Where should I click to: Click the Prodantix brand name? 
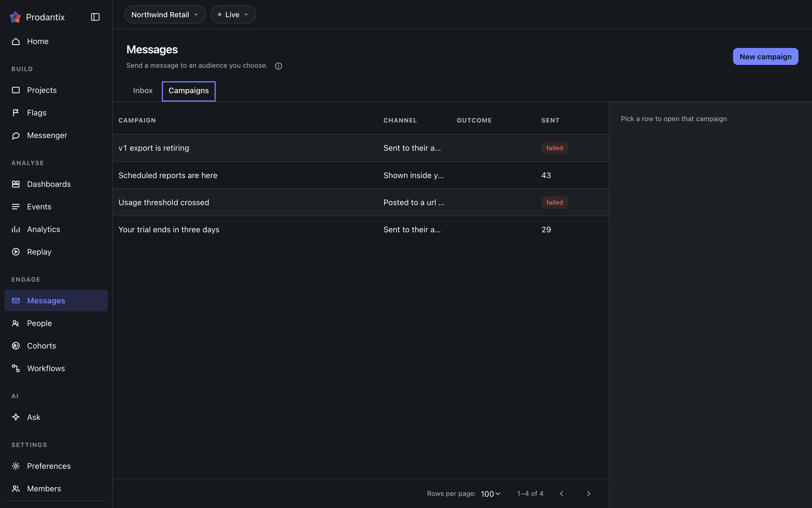pyautogui.click(x=45, y=17)
